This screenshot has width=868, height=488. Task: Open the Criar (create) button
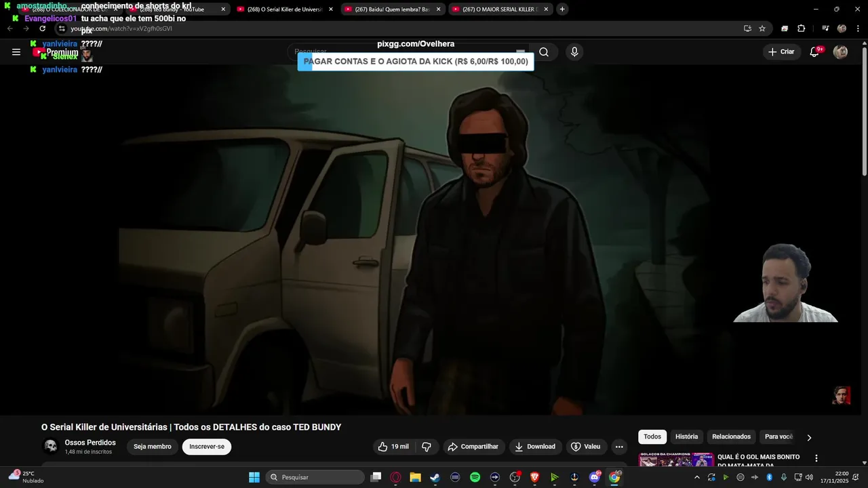(781, 52)
